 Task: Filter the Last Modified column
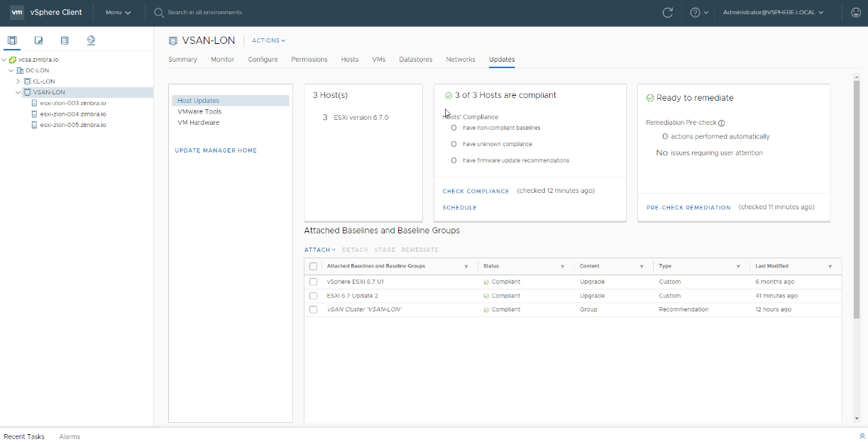pyautogui.click(x=830, y=267)
